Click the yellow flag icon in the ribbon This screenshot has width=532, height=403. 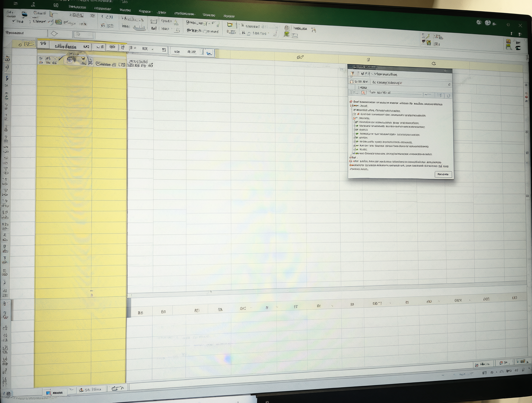tap(230, 24)
